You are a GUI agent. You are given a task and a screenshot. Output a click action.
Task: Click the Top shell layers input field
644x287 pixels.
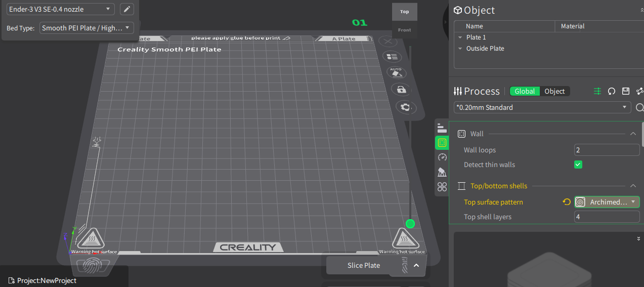(607, 217)
